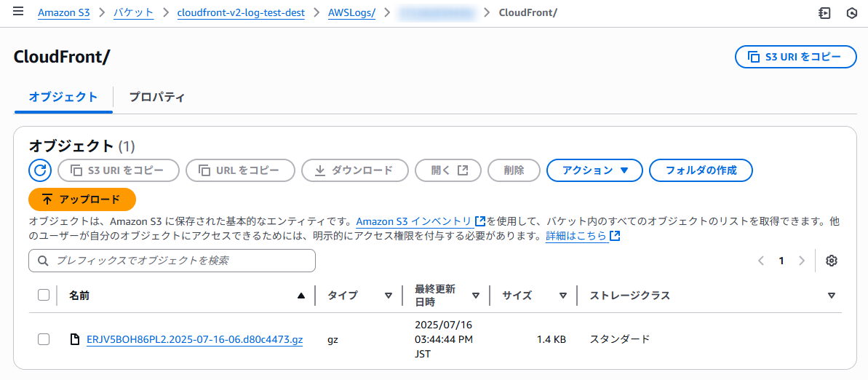The width and height of the screenshot is (868, 380).
Task: Click page number 1 in pagination
Action: click(781, 261)
